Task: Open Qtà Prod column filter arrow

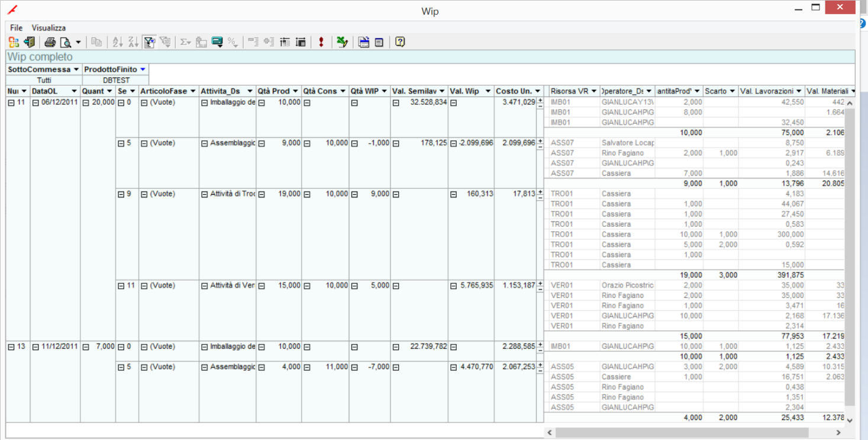Action: point(296,91)
